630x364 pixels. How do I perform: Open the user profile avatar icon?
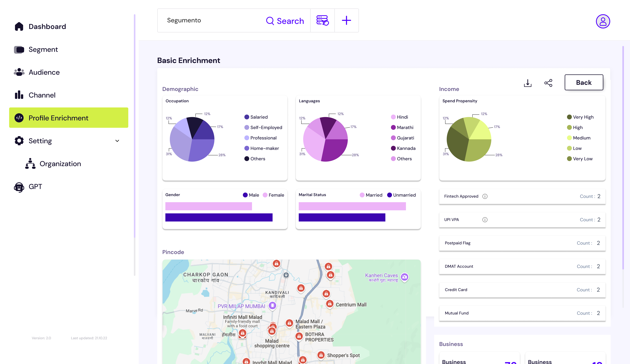pyautogui.click(x=603, y=21)
